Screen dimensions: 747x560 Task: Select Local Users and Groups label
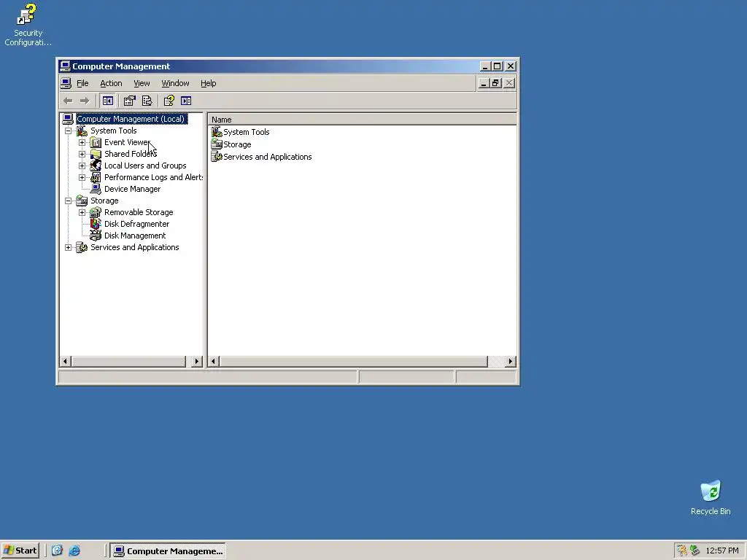click(145, 166)
